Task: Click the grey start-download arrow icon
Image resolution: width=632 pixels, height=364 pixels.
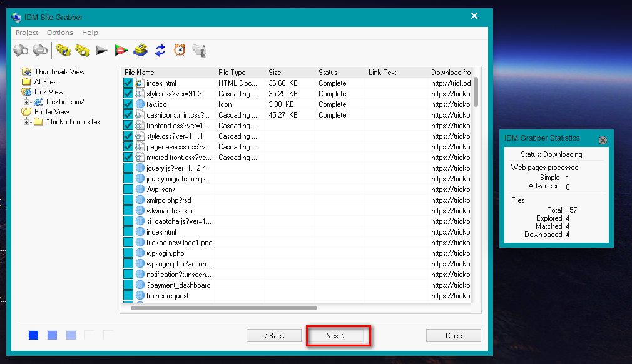Action: (101, 50)
